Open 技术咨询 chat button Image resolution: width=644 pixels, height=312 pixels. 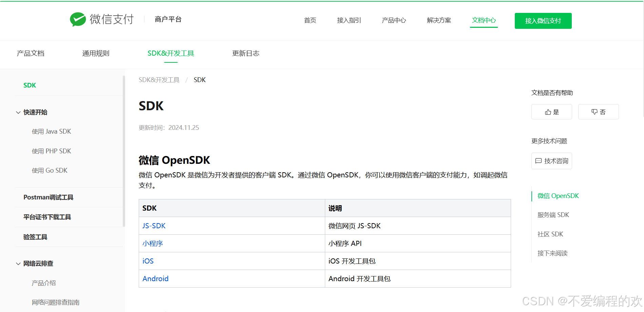(x=551, y=161)
